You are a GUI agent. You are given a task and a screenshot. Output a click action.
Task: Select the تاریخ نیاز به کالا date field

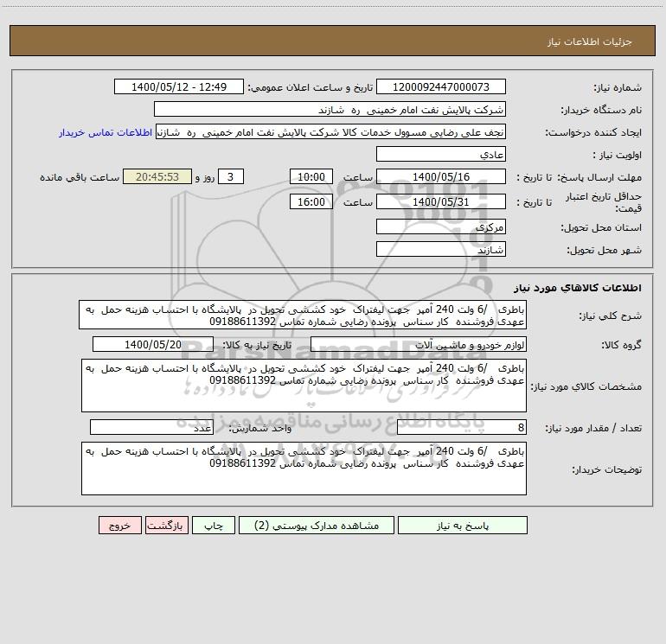(152, 345)
